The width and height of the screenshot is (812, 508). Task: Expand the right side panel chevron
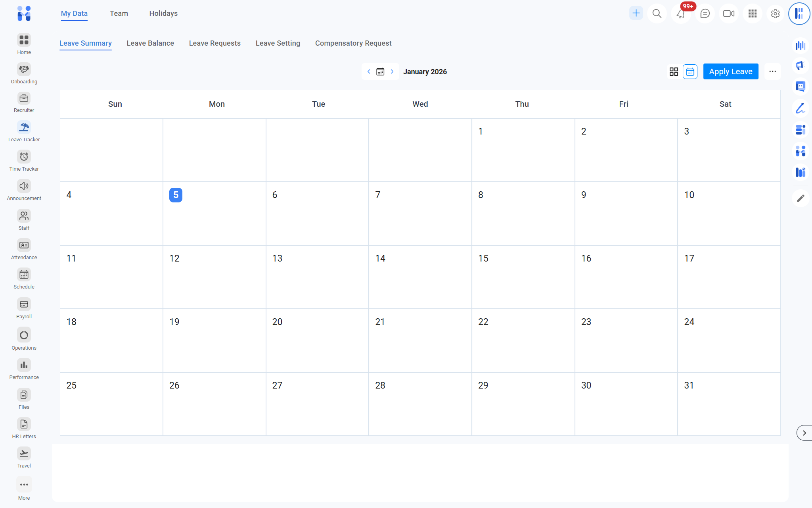click(x=804, y=433)
